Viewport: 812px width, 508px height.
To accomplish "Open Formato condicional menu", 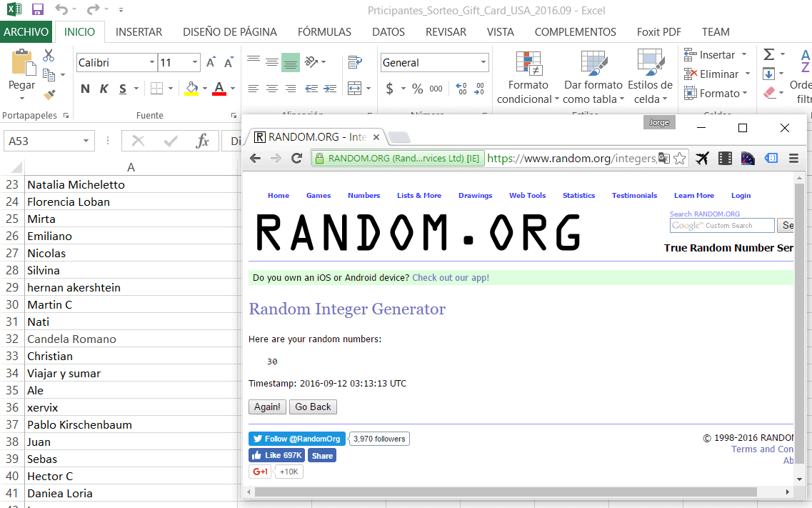I will [528, 76].
